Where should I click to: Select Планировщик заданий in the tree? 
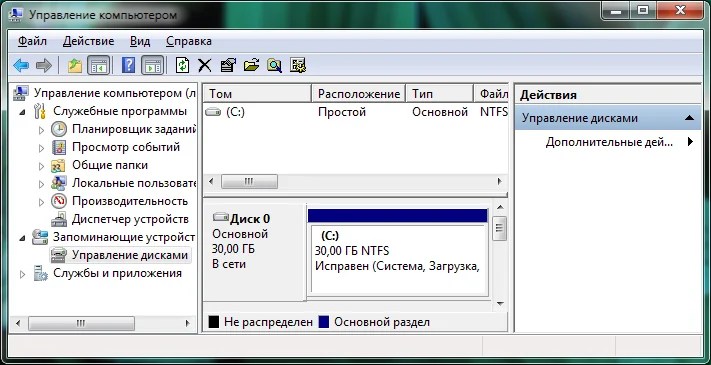[134, 129]
